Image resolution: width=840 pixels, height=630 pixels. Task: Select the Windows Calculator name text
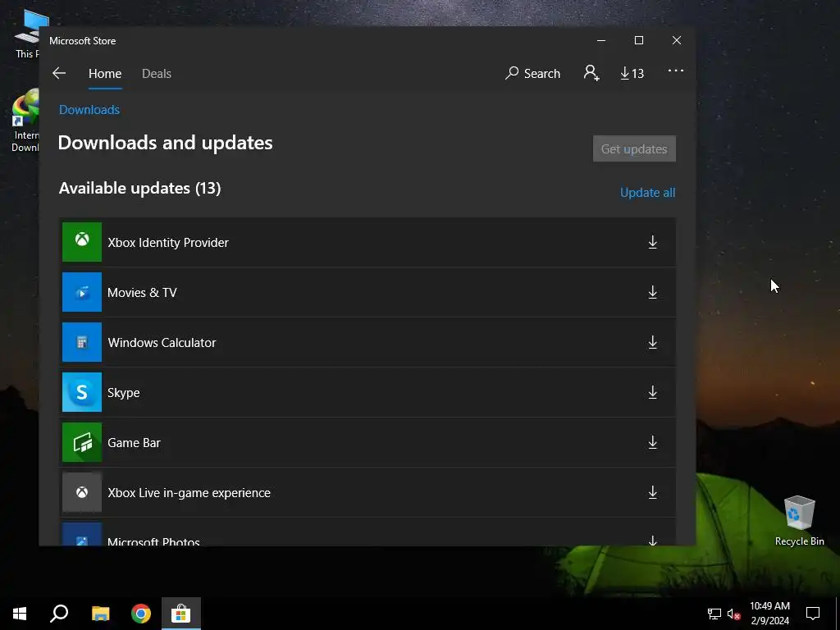click(162, 342)
